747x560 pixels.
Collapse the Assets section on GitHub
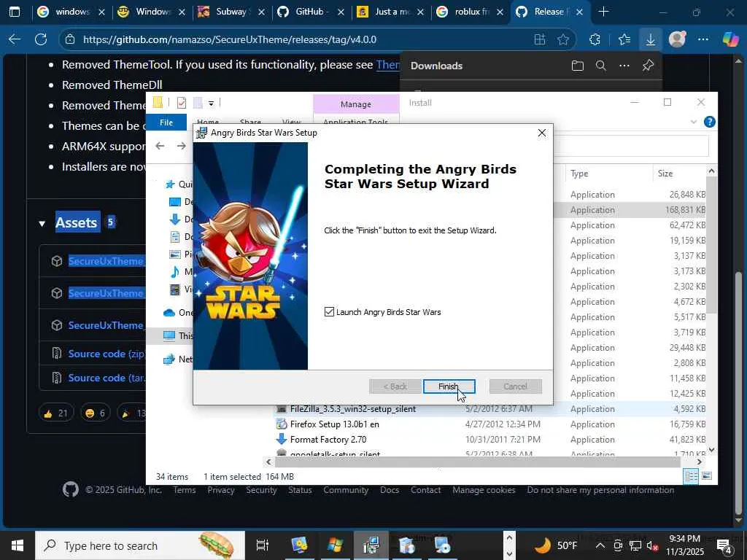point(42,223)
